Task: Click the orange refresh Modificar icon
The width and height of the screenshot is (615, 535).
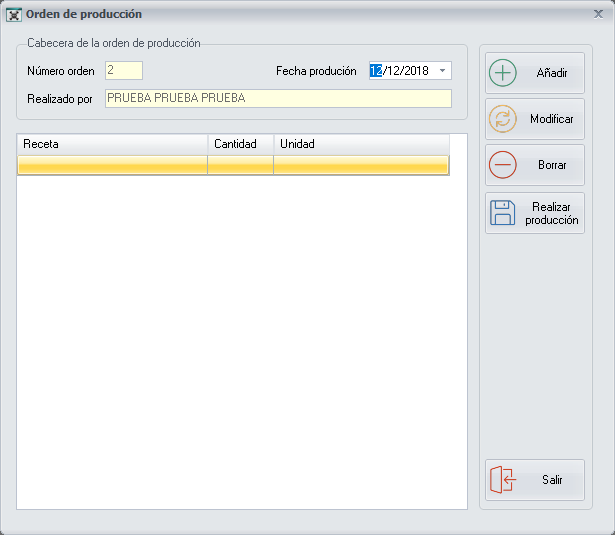Action: coord(503,119)
